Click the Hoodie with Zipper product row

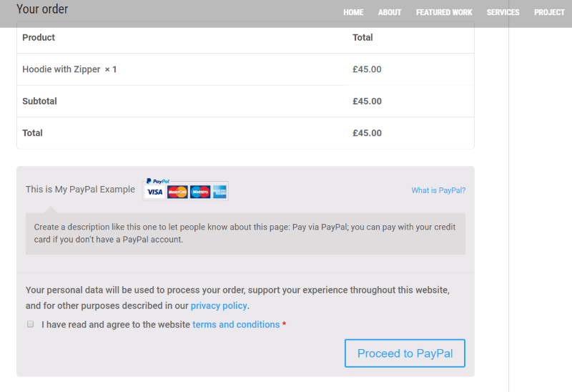[245, 69]
